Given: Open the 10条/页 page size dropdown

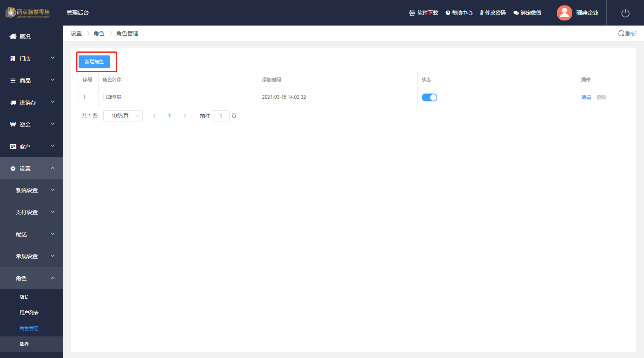Looking at the screenshot, I should 123,116.
